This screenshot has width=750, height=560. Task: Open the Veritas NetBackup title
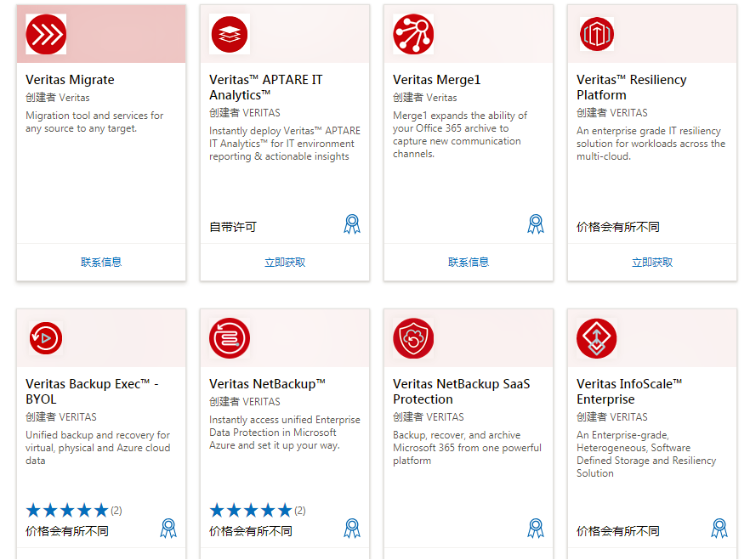click(267, 384)
